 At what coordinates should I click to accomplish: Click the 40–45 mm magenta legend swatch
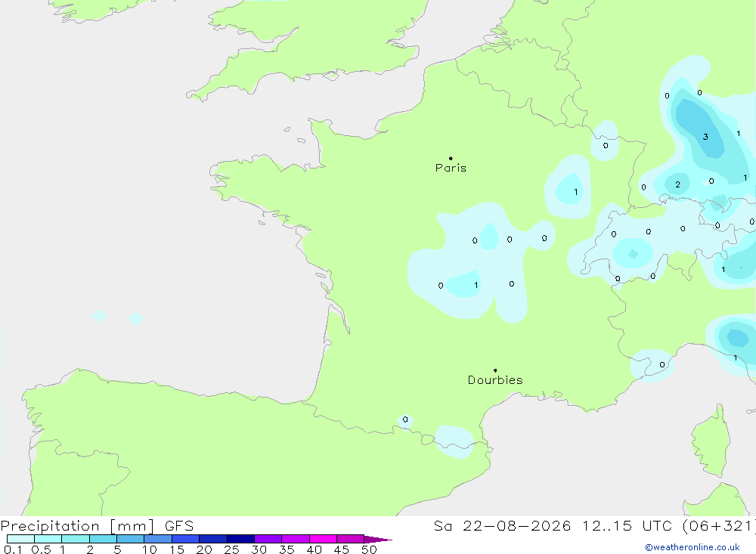coord(323,539)
